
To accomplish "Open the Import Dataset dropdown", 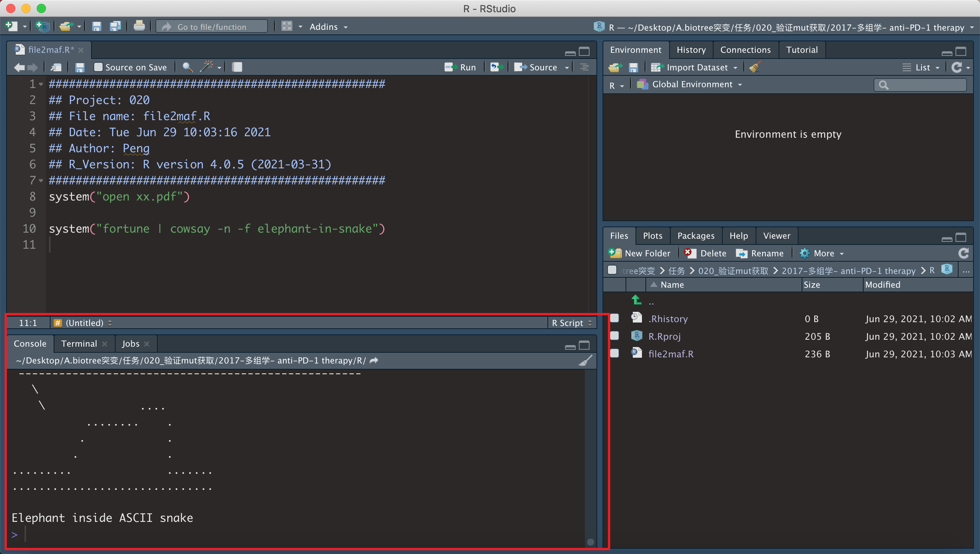I will point(694,68).
